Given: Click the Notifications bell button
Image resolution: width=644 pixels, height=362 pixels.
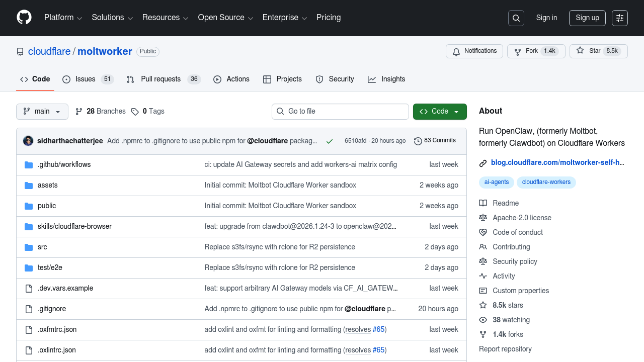Looking at the screenshot, I should click(x=474, y=51).
